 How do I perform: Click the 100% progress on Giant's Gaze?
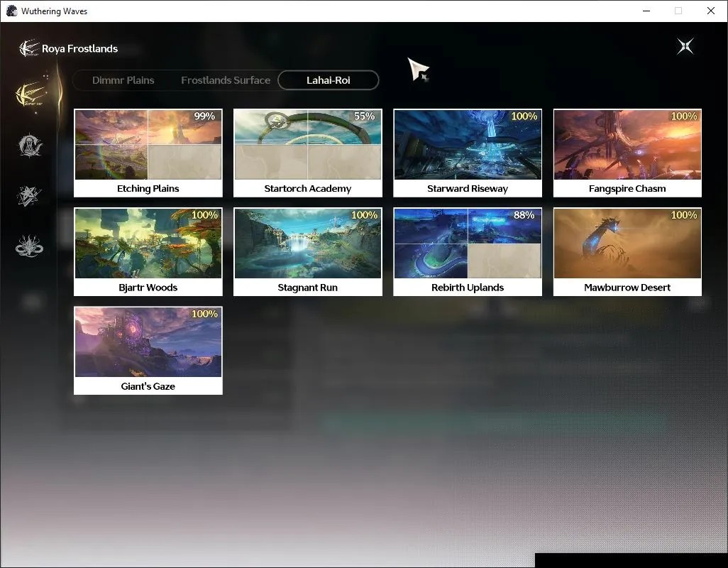205,314
